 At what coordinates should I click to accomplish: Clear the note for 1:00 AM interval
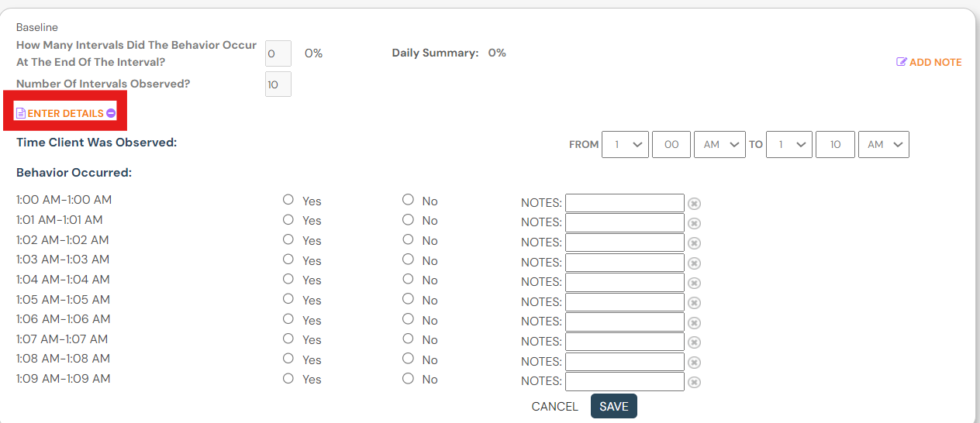pyautogui.click(x=695, y=204)
